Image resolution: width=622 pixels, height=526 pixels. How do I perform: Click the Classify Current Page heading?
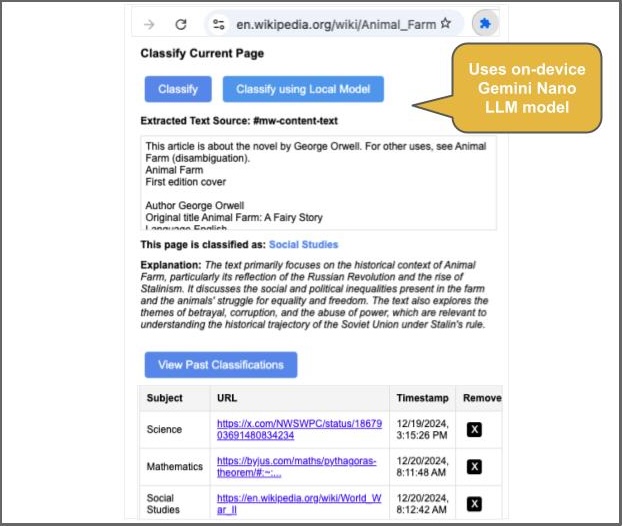pyautogui.click(x=202, y=54)
